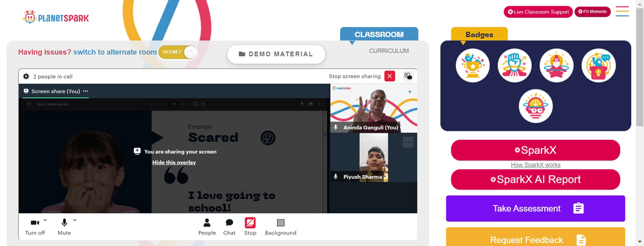This screenshot has width=644, height=246.
Task: Click the meditating figure badge icon
Action: [556, 65]
